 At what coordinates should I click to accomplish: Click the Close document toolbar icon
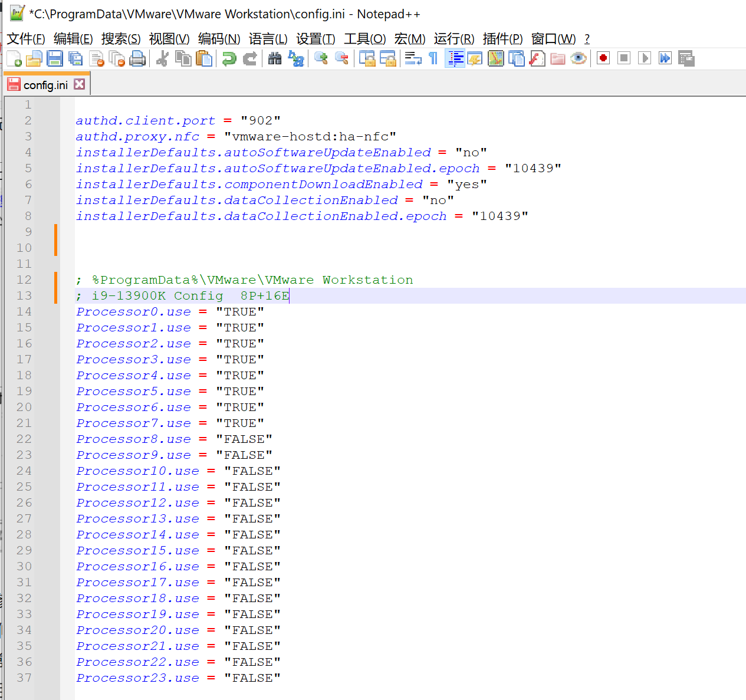pos(97,58)
